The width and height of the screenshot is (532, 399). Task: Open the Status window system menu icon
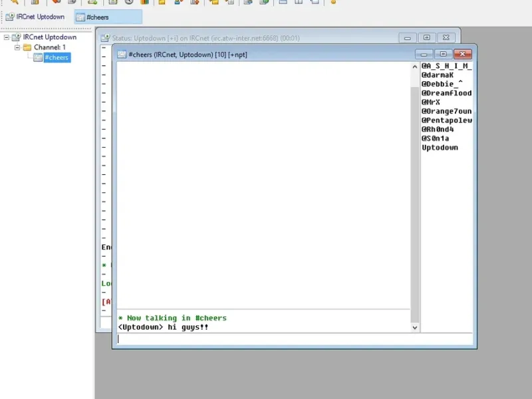(106, 38)
